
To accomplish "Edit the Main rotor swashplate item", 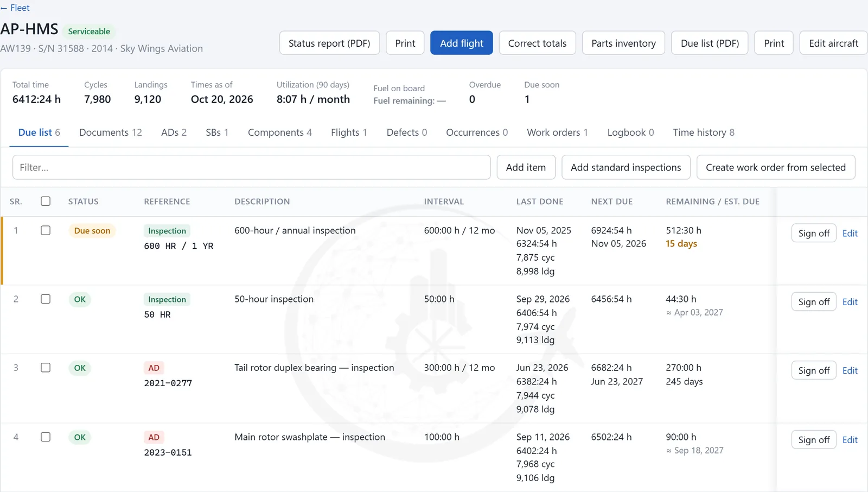I will coord(850,440).
